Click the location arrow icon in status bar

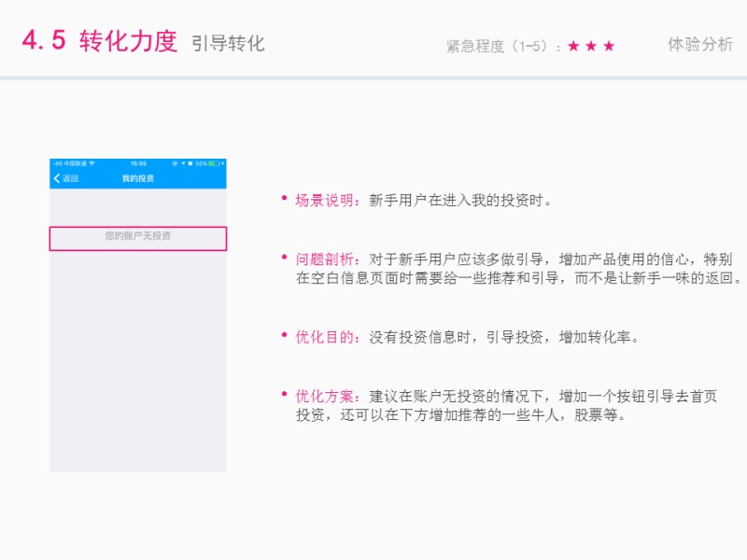coord(183,163)
